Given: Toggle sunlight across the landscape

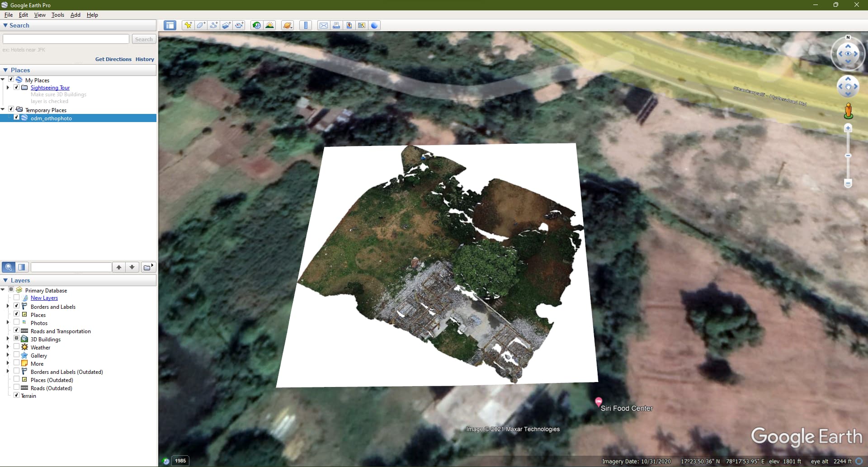Looking at the screenshot, I should 270,25.
